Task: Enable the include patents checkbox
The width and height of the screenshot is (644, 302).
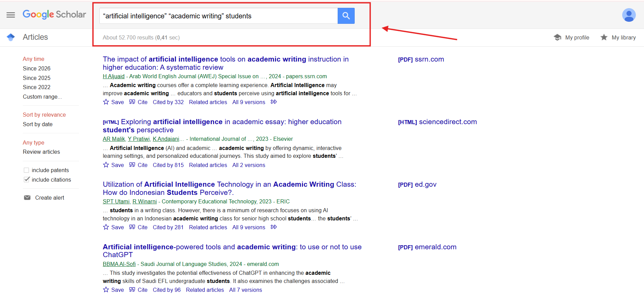Action: click(27, 170)
